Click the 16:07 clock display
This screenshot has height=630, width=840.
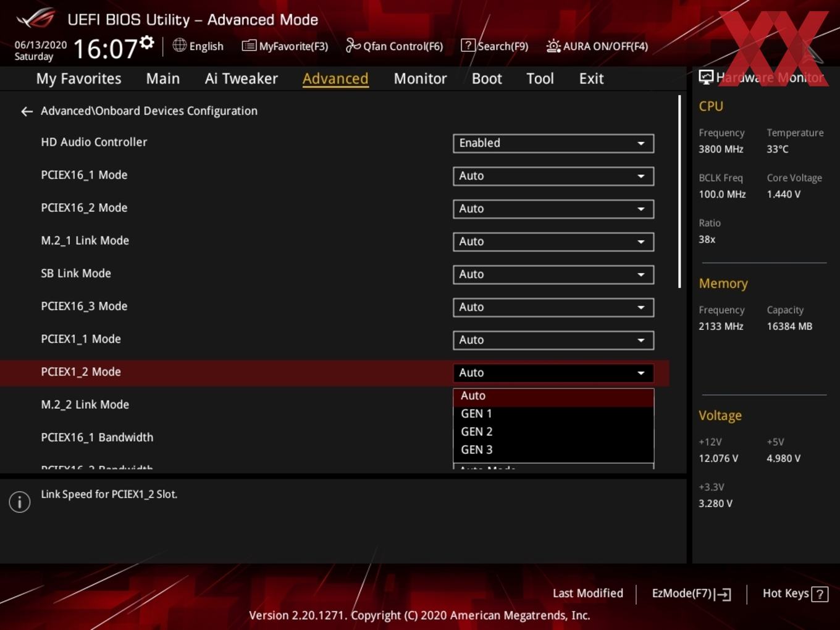coord(105,49)
